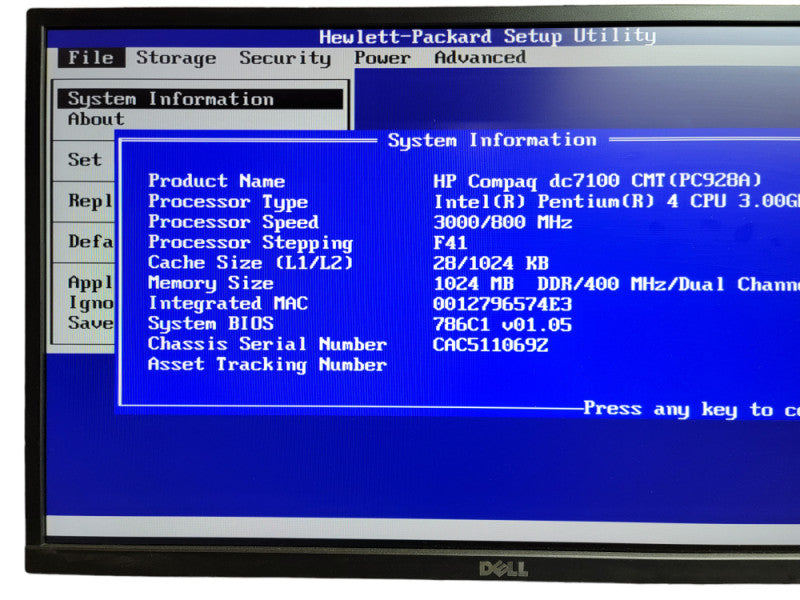Click the 28/1024 KB value

(x=491, y=263)
